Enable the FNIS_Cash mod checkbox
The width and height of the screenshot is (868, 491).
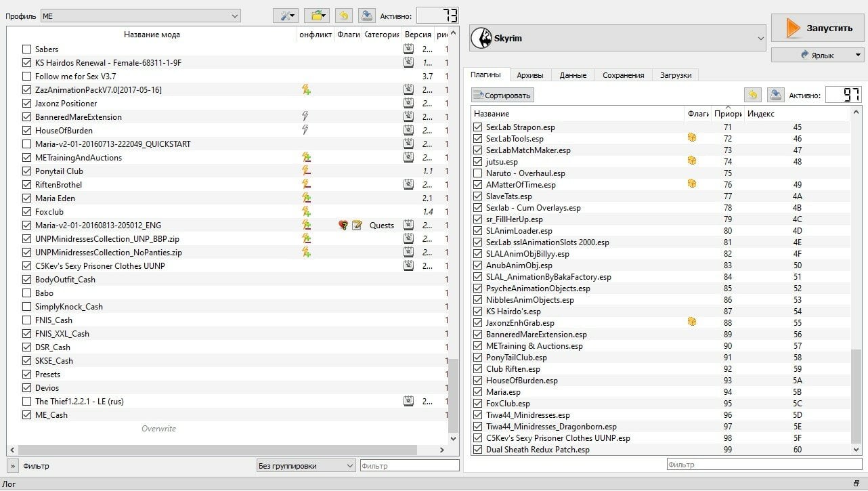pyautogui.click(x=27, y=320)
